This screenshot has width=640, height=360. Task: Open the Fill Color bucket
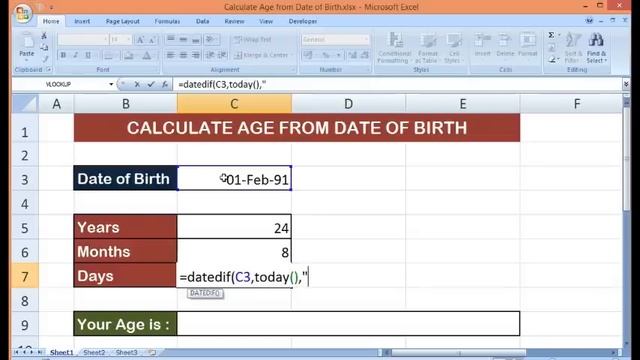(128, 55)
